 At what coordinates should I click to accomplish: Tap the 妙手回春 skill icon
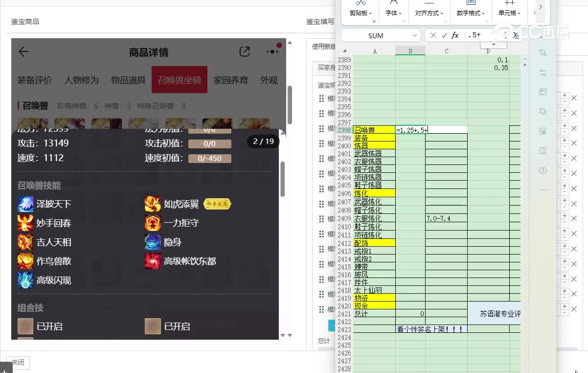25,223
